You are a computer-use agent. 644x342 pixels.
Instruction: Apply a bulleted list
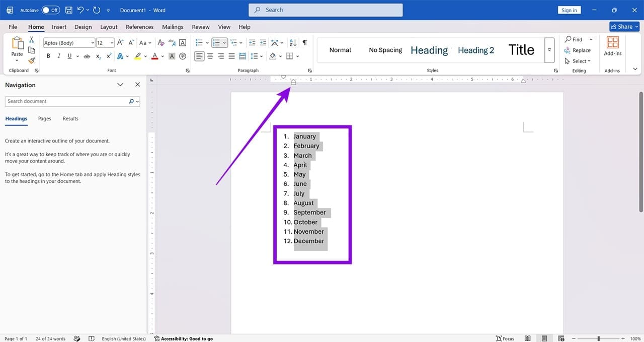click(199, 43)
